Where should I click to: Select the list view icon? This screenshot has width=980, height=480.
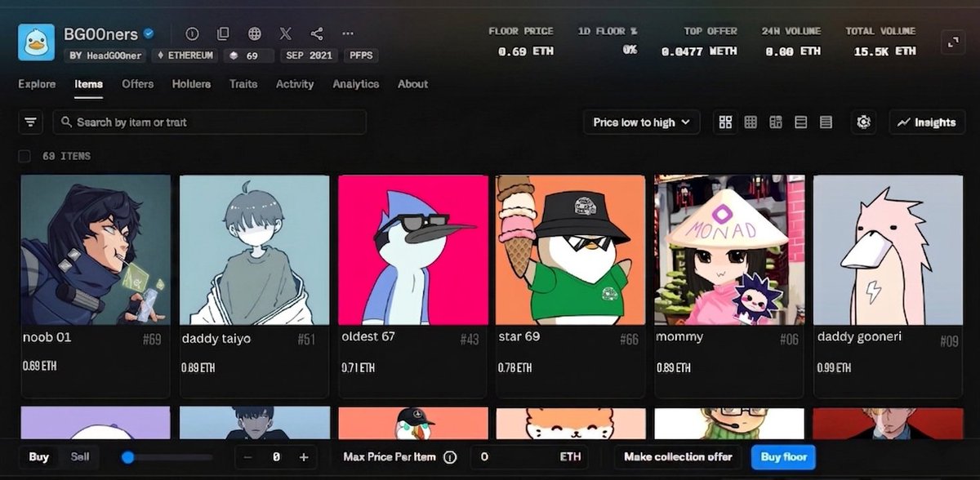(x=801, y=122)
